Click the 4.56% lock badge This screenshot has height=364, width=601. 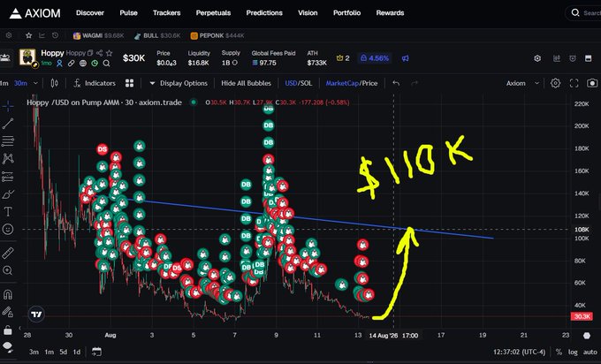pos(375,58)
